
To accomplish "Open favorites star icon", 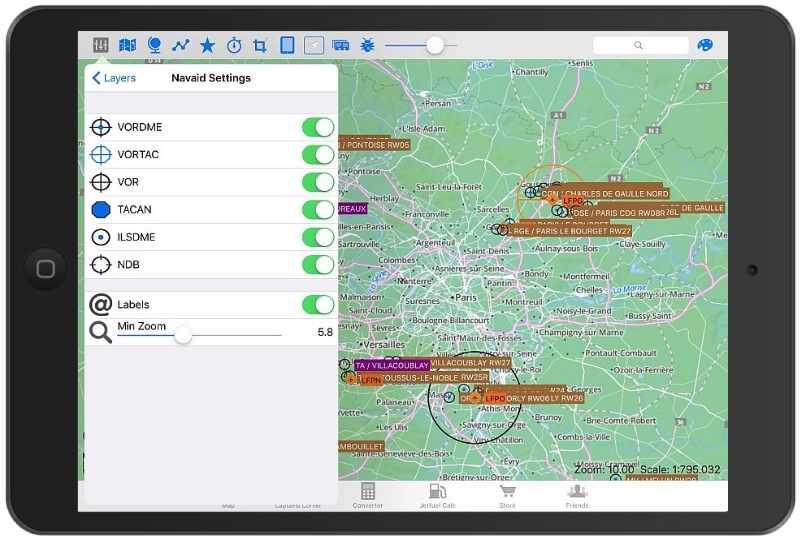I will coord(207,45).
